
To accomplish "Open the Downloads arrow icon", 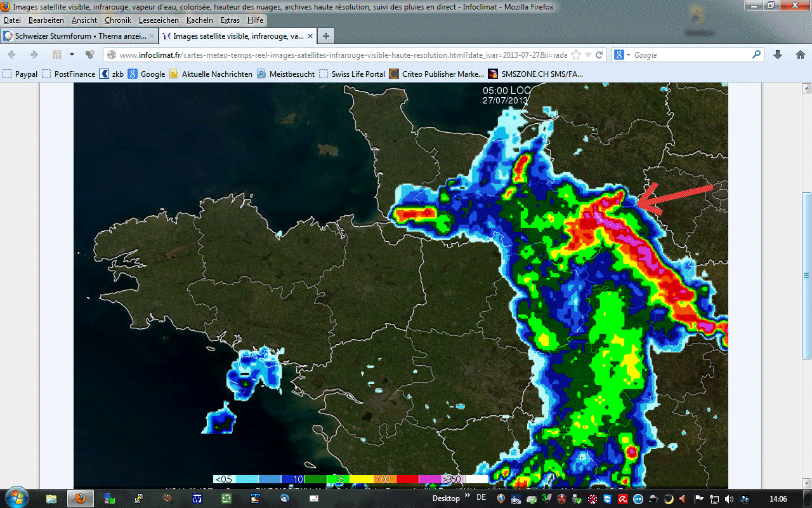I will (x=778, y=55).
